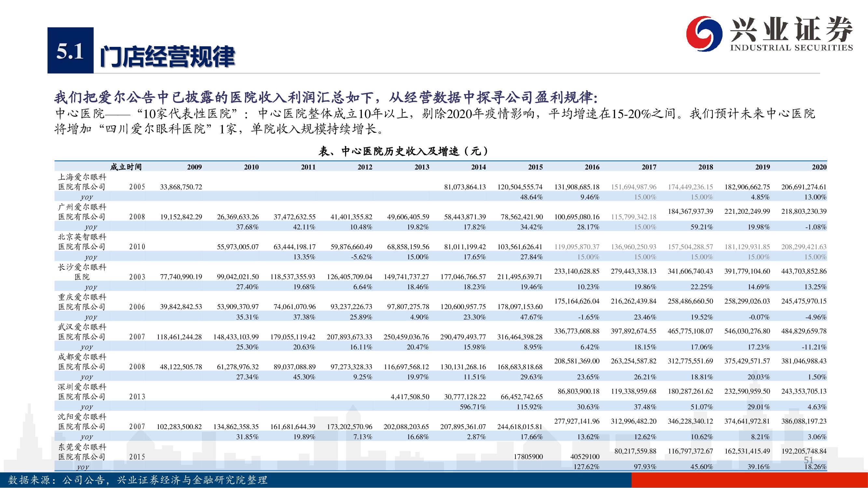Click the table title 表、中心医院历史收入及增速（元）
868x488 pixels.
click(403, 151)
